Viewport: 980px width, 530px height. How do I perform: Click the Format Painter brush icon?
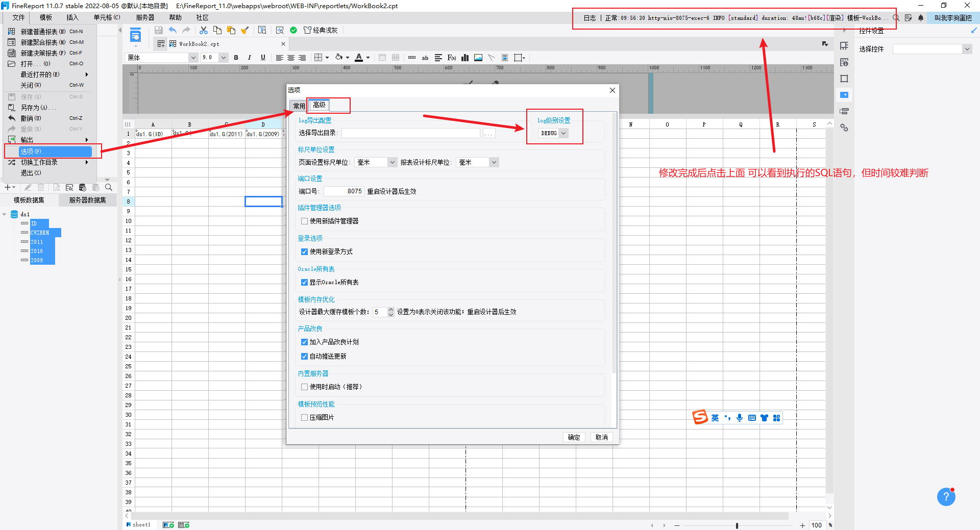(x=245, y=30)
